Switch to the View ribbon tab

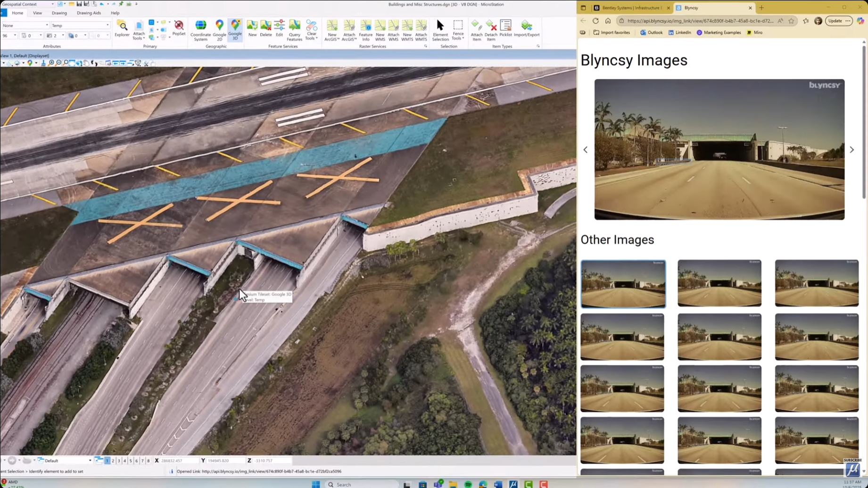tap(37, 13)
